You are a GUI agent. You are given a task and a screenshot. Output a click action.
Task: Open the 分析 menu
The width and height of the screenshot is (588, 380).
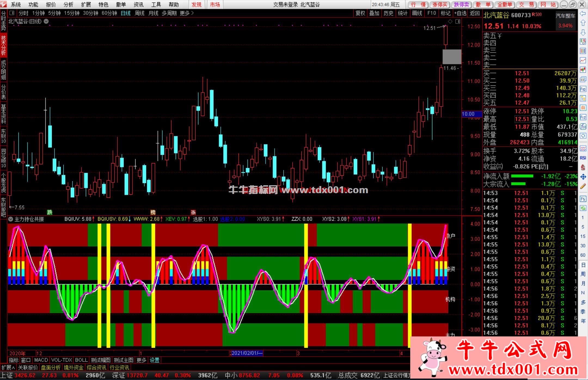[68, 4]
